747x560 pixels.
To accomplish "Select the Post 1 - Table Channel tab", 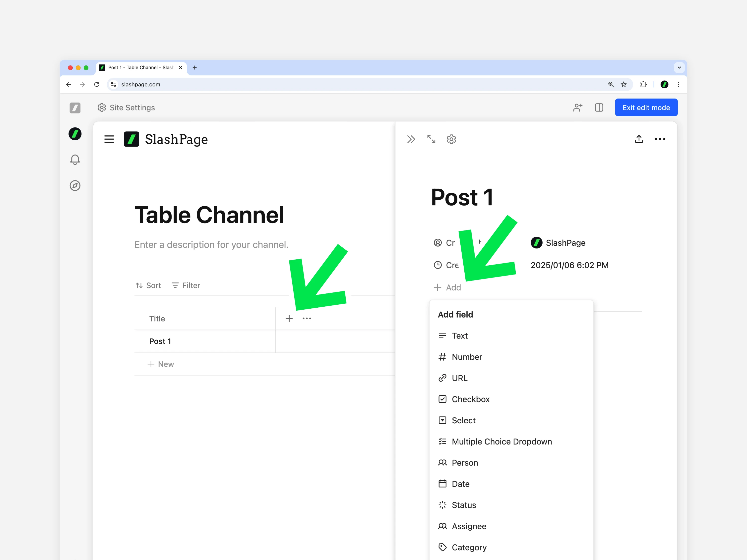I will pos(141,67).
